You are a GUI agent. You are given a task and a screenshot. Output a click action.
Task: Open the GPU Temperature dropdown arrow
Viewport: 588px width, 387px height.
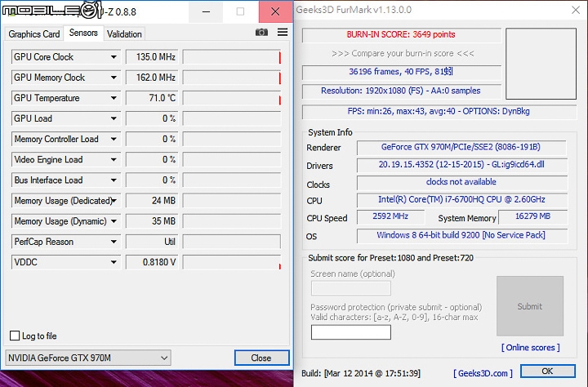114,98
